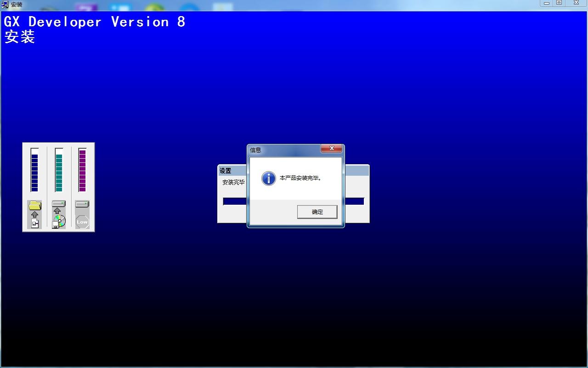The image size is (588, 368).
Task: Click the Low octagon sign icon
Action: point(82,222)
